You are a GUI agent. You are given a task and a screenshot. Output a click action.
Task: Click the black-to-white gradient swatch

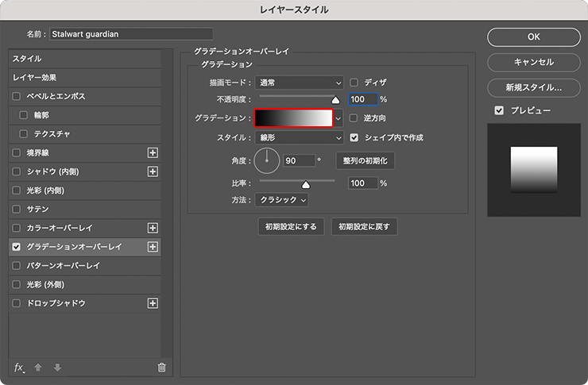click(x=293, y=118)
